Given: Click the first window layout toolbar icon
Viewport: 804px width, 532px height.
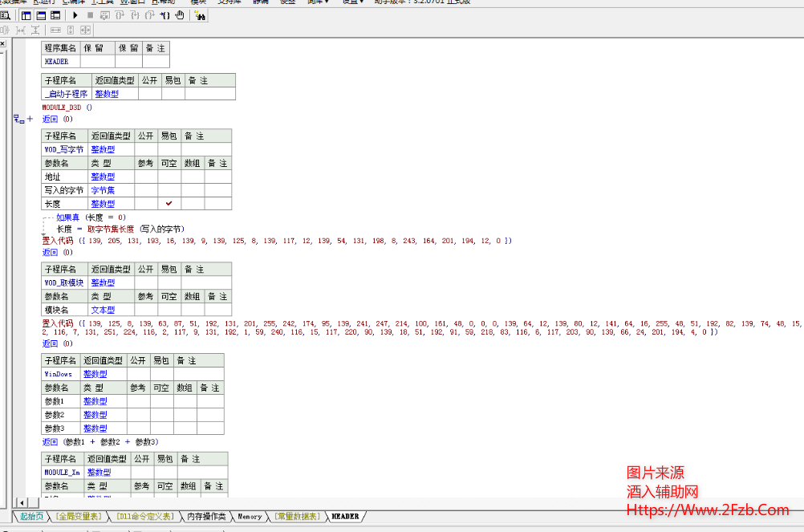Looking at the screenshot, I should click(x=26, y=15).
